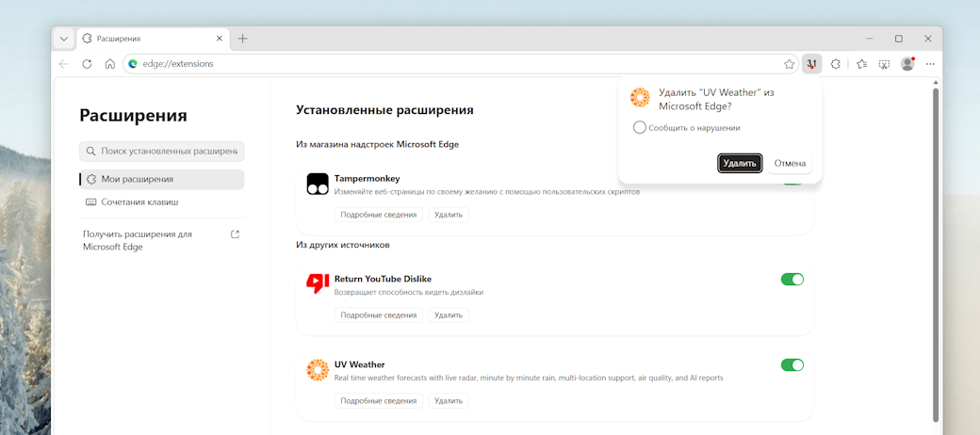Viewport: 980px width, 435px height.
Task: Click the UV Weather toolbar extension icon
Action: coord(812,64)
